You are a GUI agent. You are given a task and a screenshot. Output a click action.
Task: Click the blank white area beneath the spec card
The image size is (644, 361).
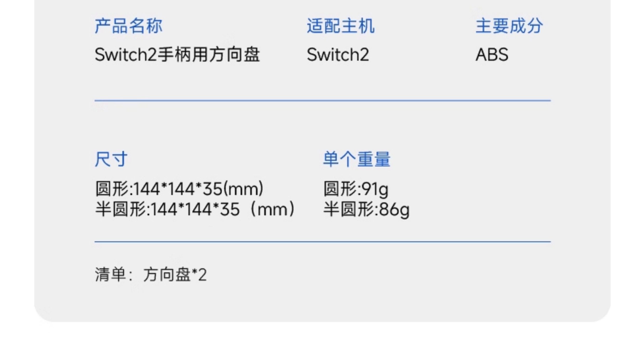click(x=322, y=342)
